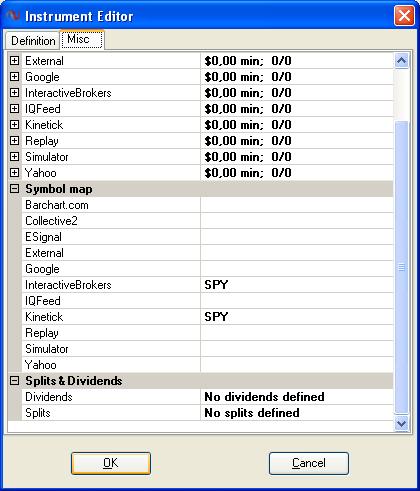Edit the ESignal symbol map field
This screenshot has width=420, height=491.
click(x=297, y=237)
